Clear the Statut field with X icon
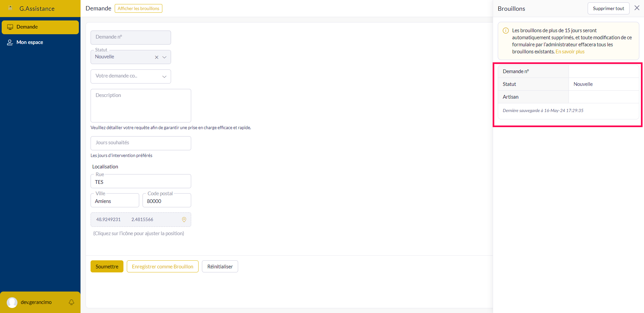Viewport: 644px width, 313px height. 157,57
